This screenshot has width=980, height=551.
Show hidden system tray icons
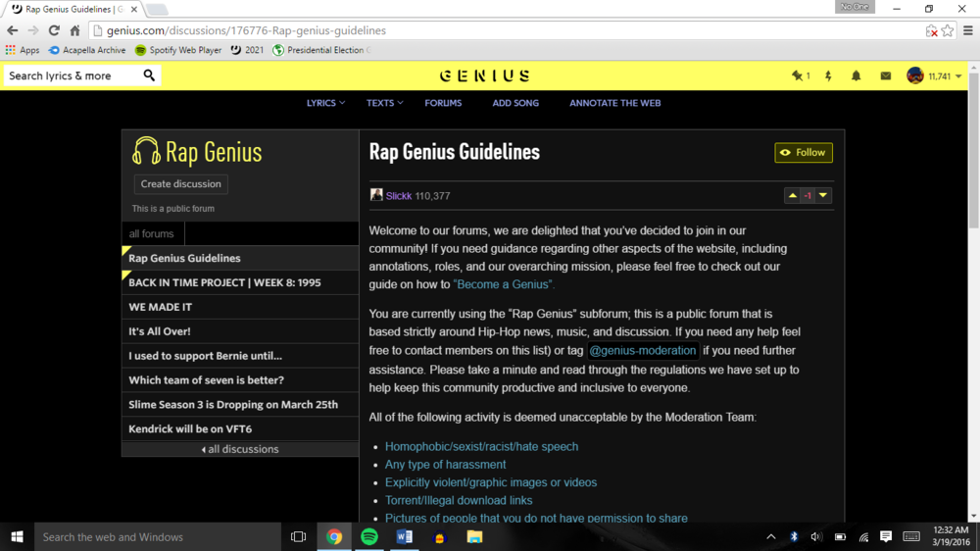point(771,536)
